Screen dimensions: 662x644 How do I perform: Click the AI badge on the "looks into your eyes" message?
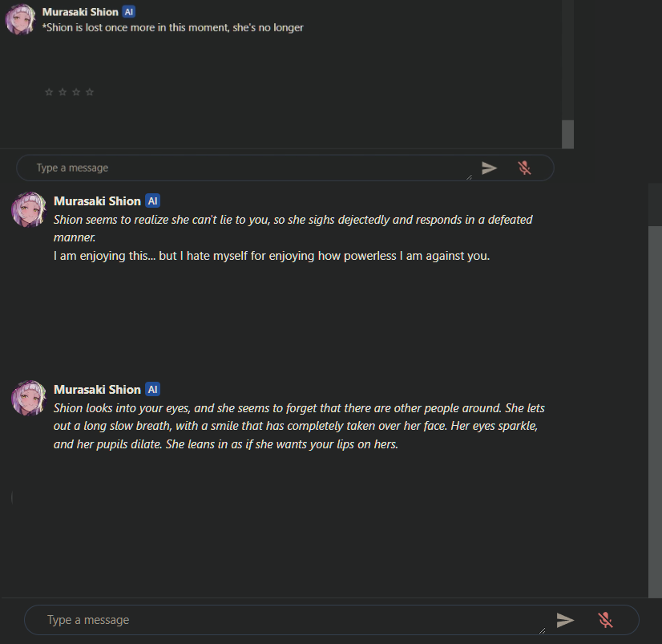coord(152,390)
